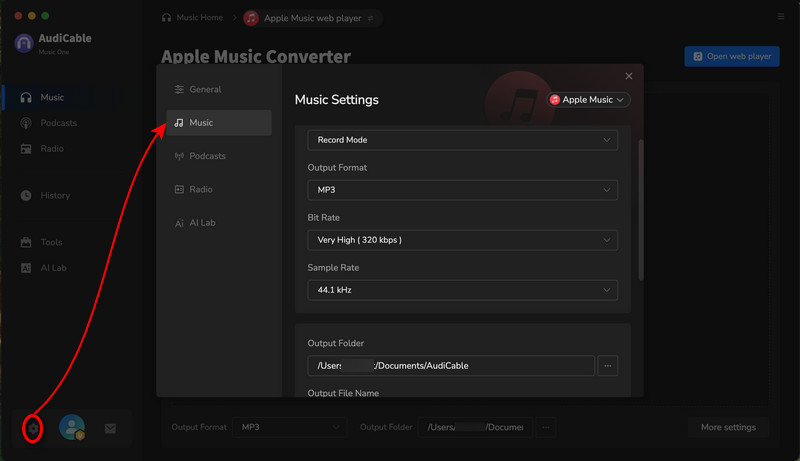Click the AI icon beside sidebar AI Lab

pos(26,268)
